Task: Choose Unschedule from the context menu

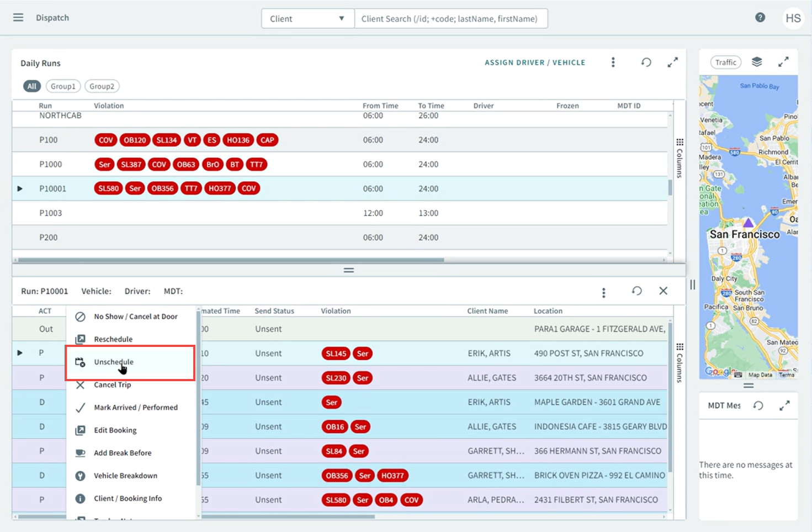Action: [x=113, y=362]
